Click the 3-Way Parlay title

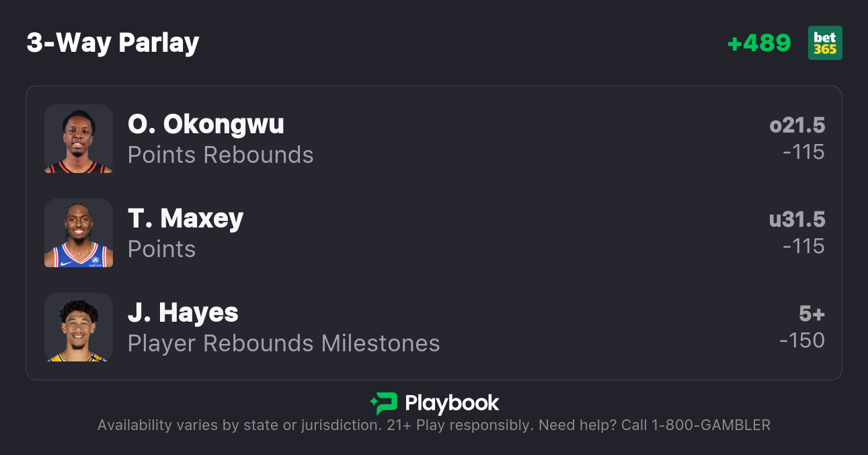[x=113, y=43]
